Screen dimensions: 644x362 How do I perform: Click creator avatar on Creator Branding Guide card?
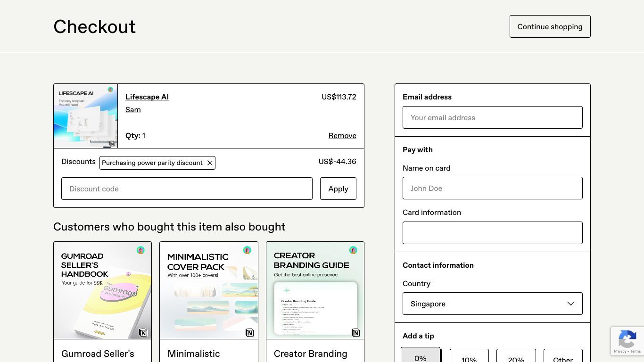coord(353,250)
